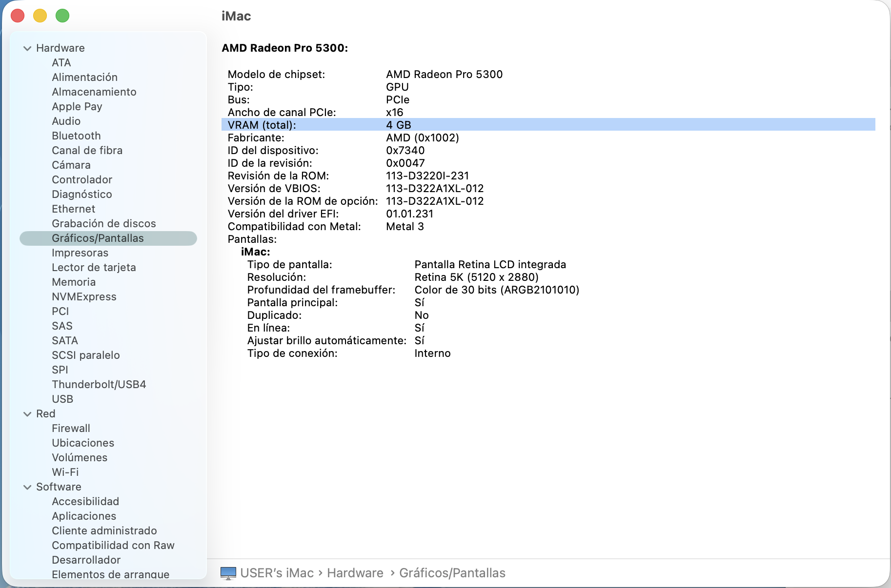
Task: Open Impresoras entry
Action: tap(80, 253)
